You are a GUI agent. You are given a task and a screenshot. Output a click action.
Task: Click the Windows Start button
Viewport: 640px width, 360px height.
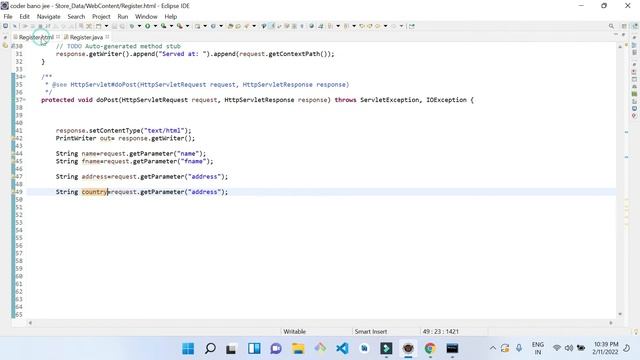tap(188, 348)
